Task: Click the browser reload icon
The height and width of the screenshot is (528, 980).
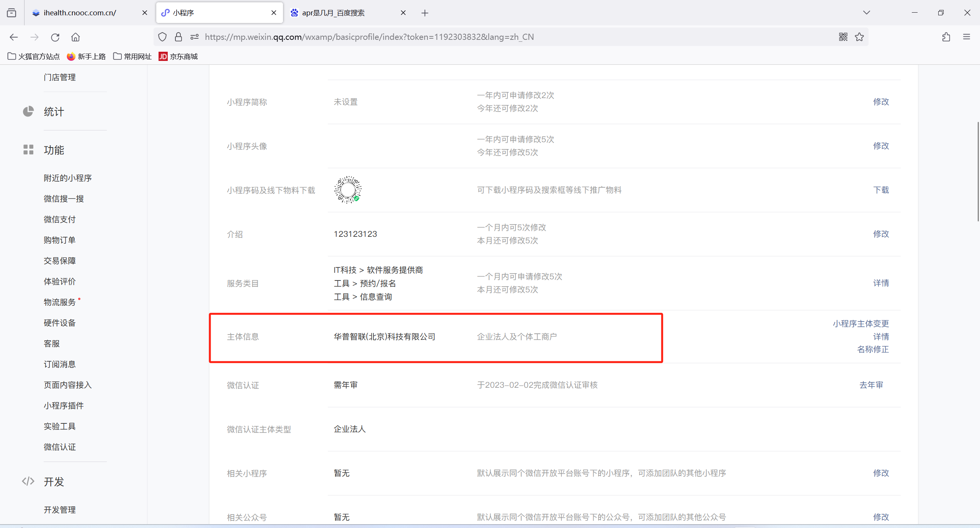Action: (x=55, y=37)
